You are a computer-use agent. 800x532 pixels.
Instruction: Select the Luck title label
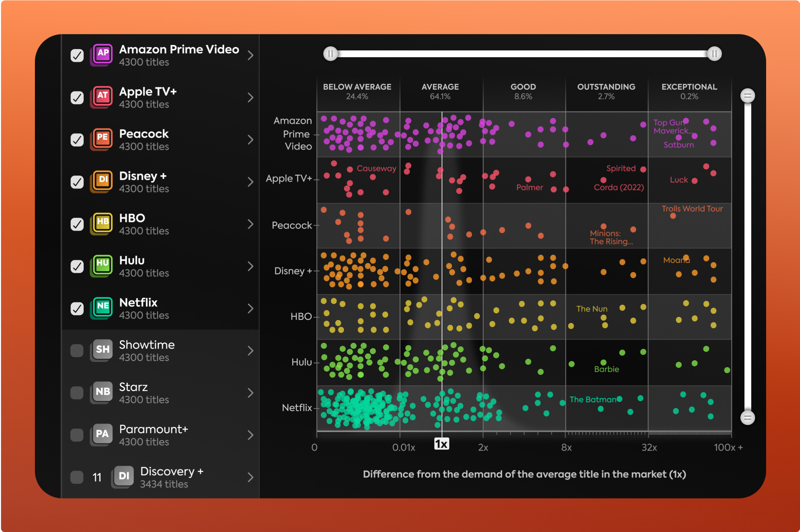tap(678, 180)
